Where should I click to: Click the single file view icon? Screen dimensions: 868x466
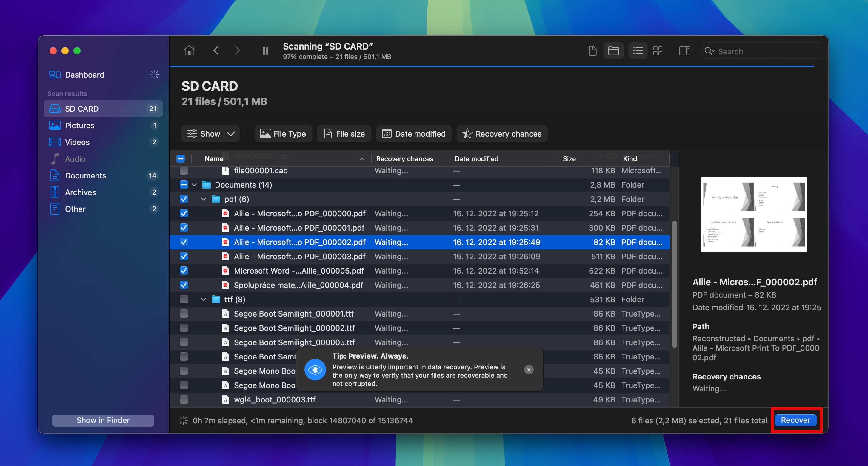(x=592, y=51)
